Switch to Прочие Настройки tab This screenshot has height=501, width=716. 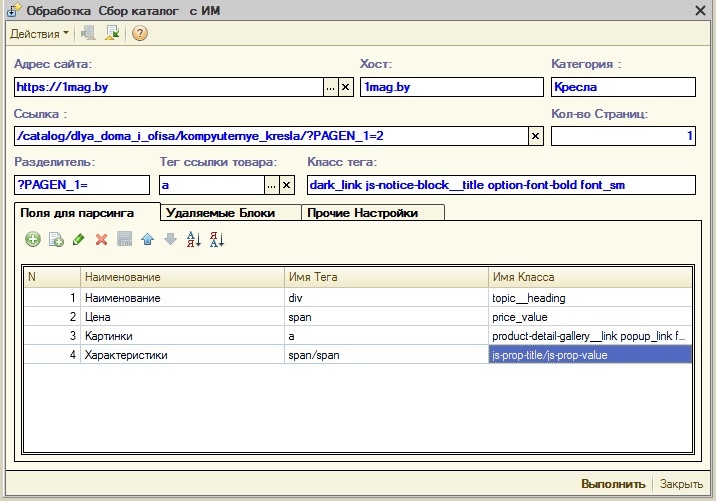point(373,213)
